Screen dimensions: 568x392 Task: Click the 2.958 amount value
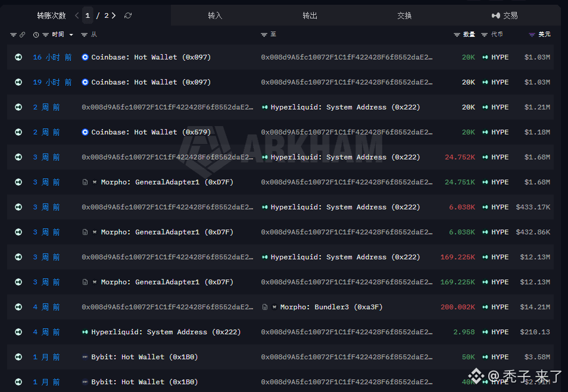(x=464, y=332)
